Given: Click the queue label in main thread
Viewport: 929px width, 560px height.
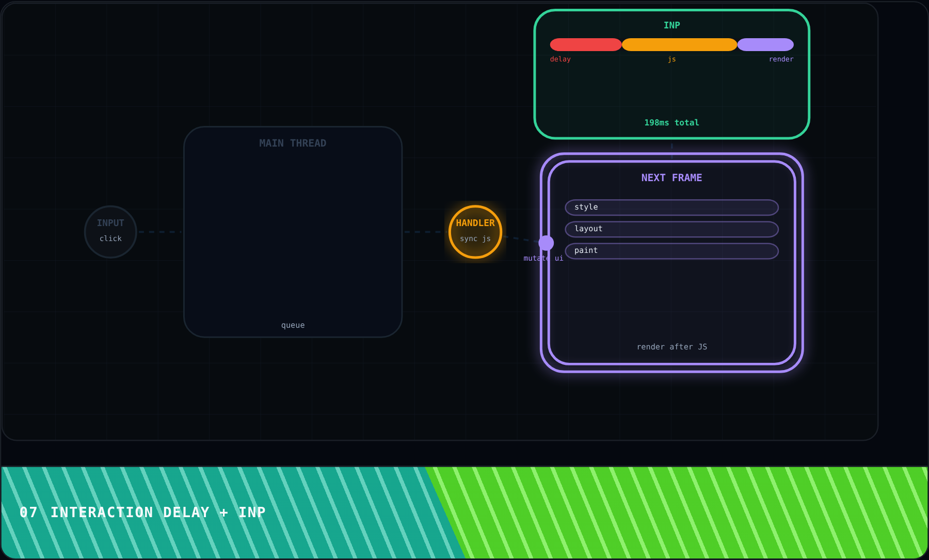Looking at the screenshot, I should (293, 325).
